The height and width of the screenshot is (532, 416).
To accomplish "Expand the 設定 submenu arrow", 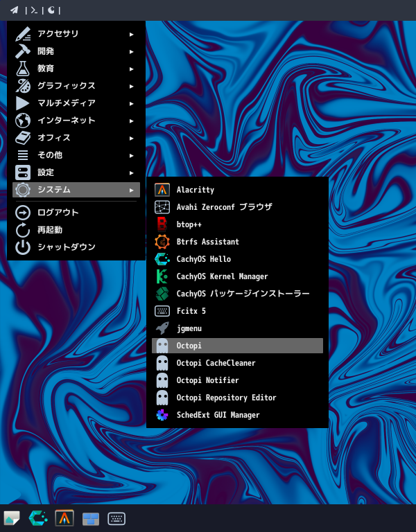I will click(132, 172).
